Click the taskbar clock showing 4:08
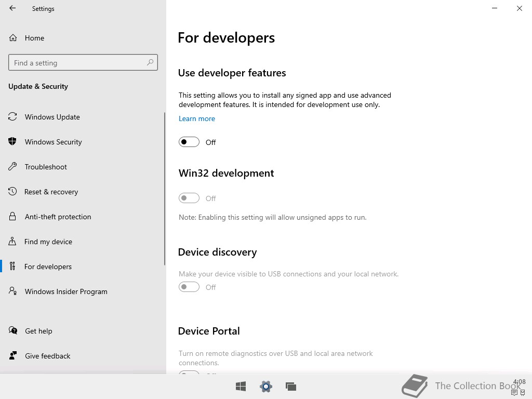 coord(519,382)
